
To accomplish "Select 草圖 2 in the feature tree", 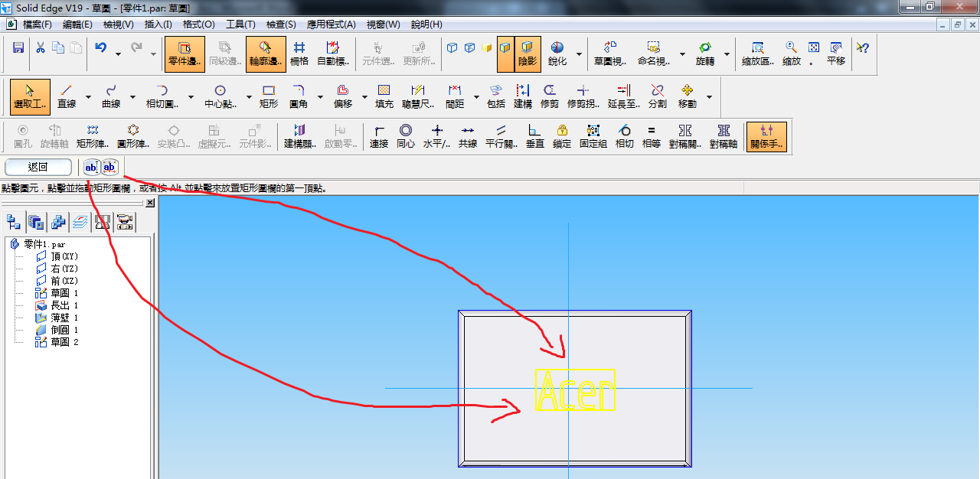I will 57,342.
